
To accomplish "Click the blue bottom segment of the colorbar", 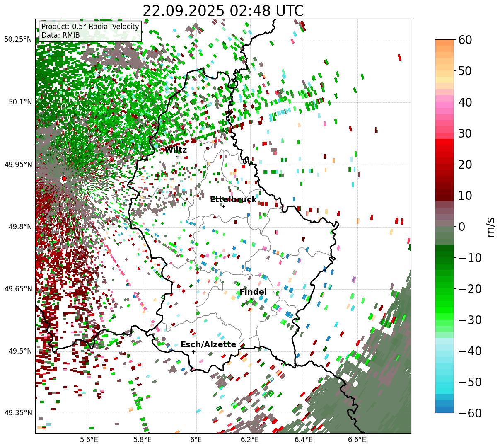I will [444, 409].
